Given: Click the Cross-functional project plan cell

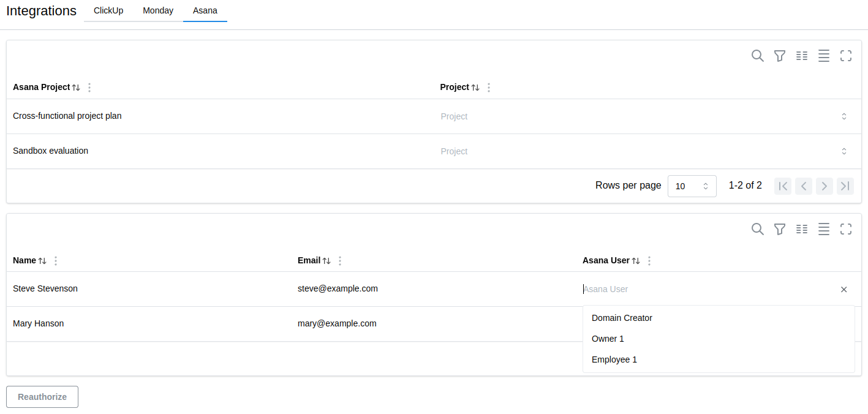Looking at the screenshot, I should click(x=220, y=116).
